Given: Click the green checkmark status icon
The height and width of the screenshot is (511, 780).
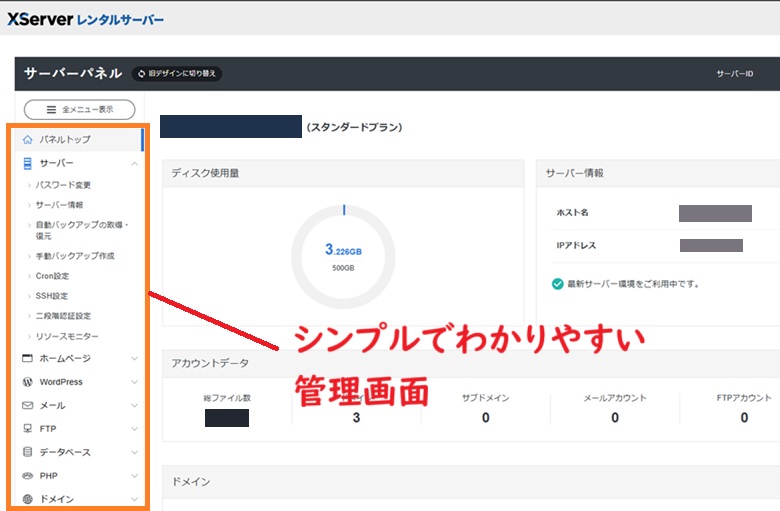Looking at the screenshot, I should [558, 284].
